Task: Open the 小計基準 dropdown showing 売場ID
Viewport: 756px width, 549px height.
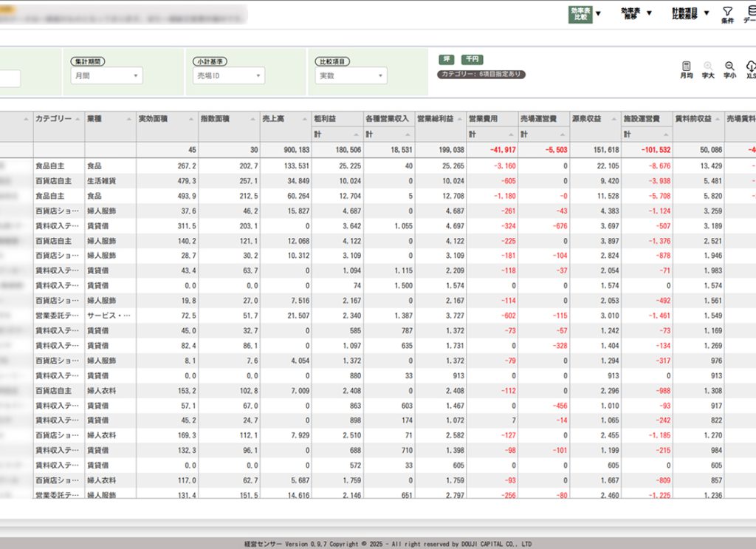Action: (229, 75)
